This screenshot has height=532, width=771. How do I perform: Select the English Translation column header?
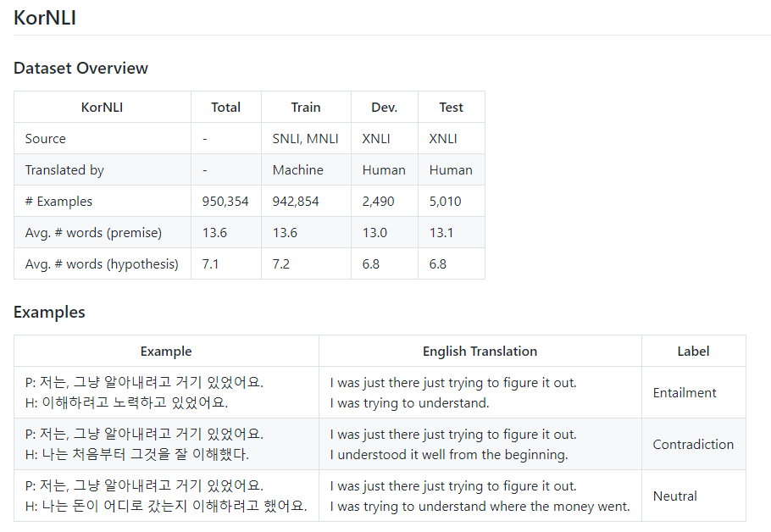[x=480, y=351]
